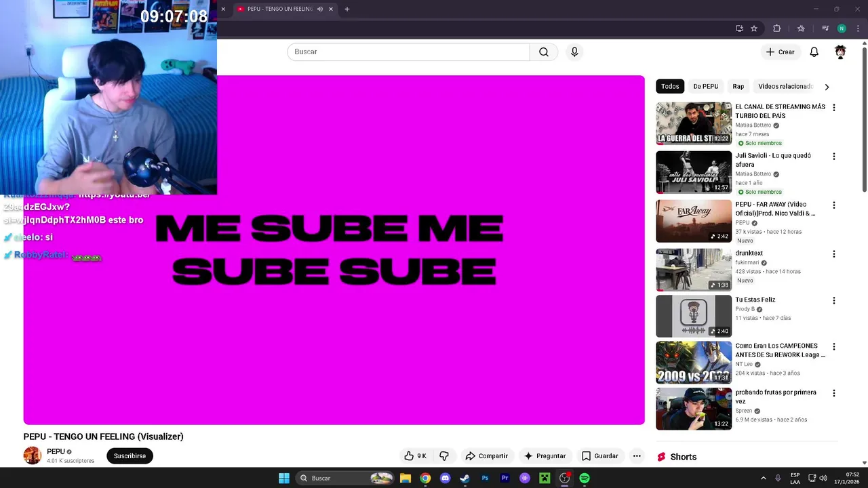This screenshot has height=488, width=868.
Task: Open PEPU channel avatar
Action: tap(33, 455)
